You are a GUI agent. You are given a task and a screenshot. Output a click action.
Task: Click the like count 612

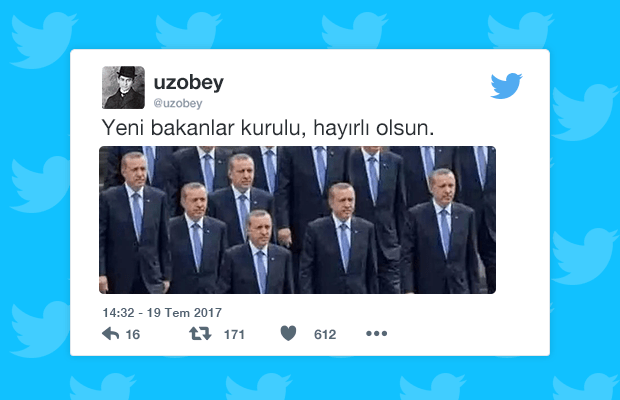point(325,335)
